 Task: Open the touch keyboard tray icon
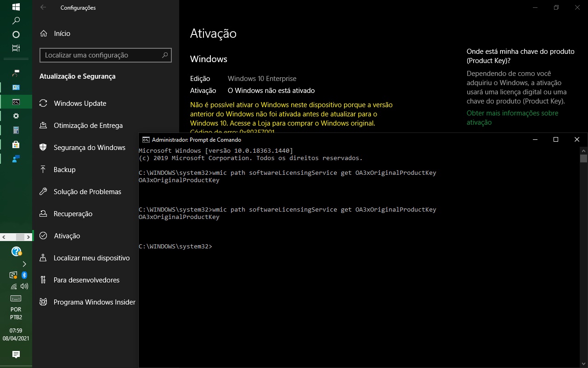(16, 298)
